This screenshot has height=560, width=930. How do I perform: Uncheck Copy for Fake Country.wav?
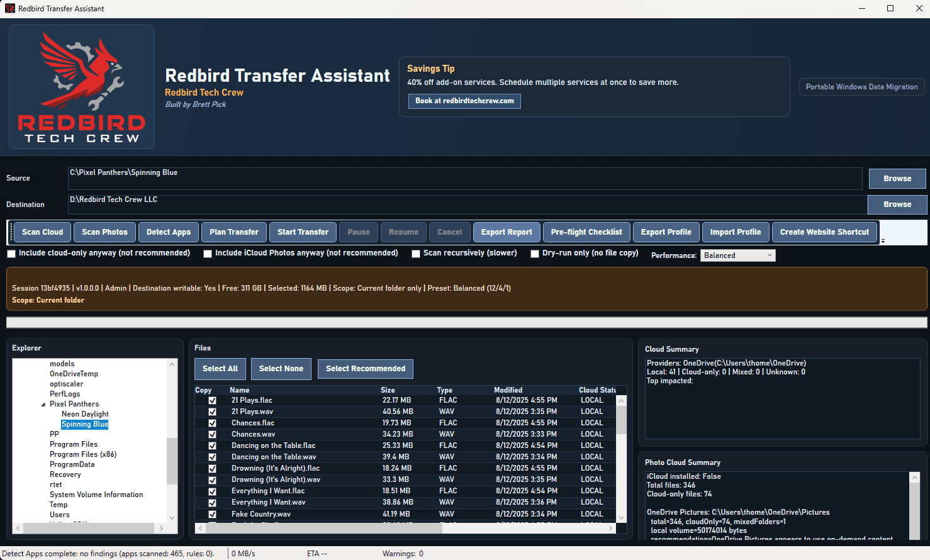coord(212,513)
